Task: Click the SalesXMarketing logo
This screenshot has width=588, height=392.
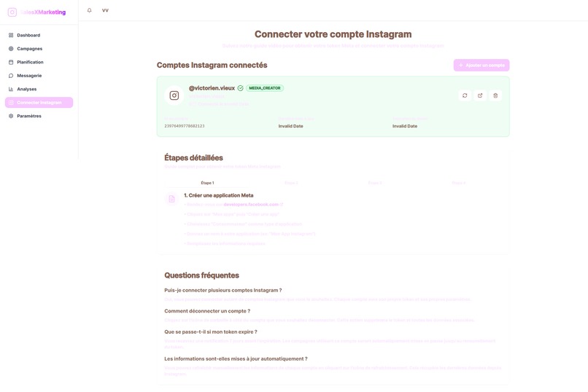Action: tap(36, 12)
